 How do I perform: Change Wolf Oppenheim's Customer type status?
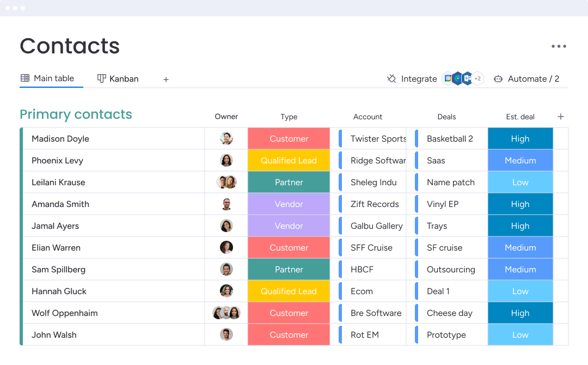[289, 313]
